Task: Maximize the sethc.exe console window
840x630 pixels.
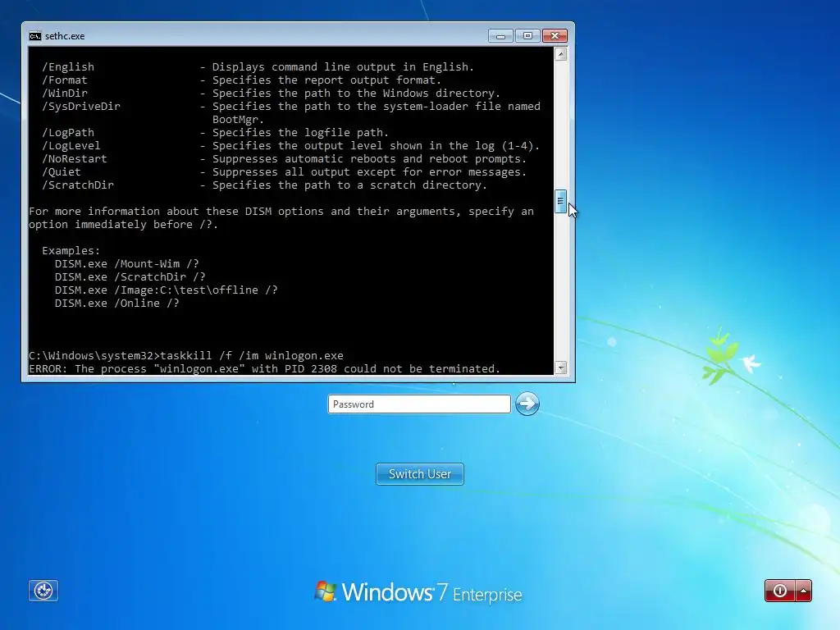Action: coord(527,36)
